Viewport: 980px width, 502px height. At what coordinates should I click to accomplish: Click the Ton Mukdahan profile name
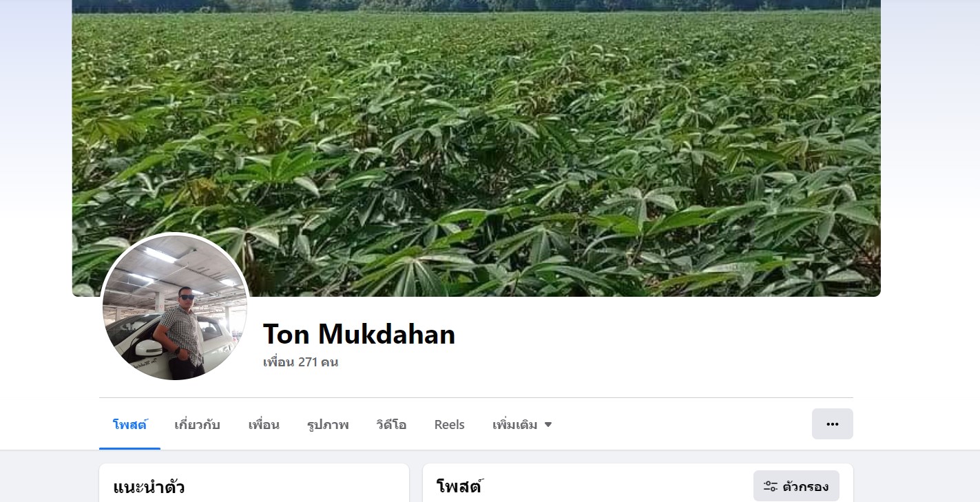click(x=359, y=334)
